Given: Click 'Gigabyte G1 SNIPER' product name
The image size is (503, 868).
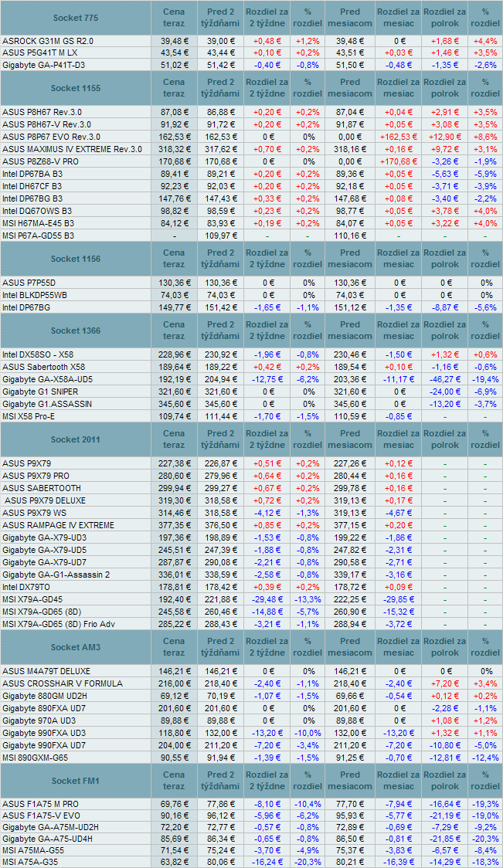Looking at the screenshot, I should pos(40,392).
